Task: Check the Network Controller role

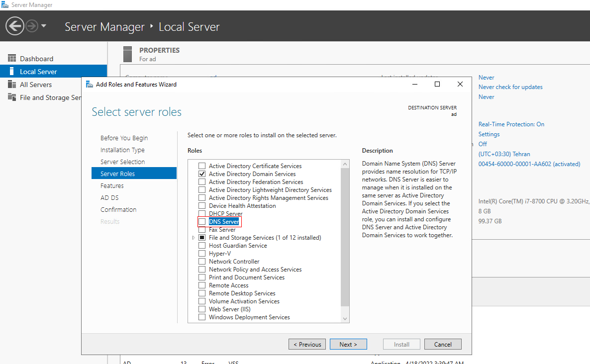Action: (202, 262)
